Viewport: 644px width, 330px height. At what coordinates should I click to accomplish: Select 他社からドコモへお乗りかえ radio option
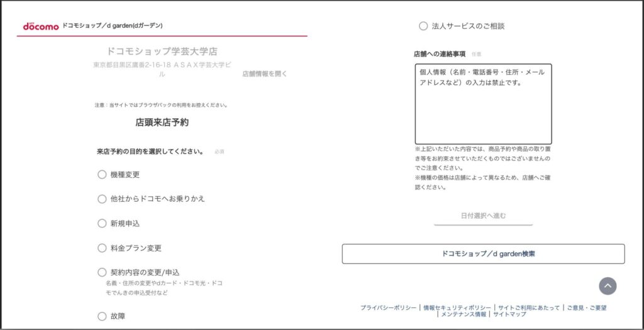click(x=102, y=199)
